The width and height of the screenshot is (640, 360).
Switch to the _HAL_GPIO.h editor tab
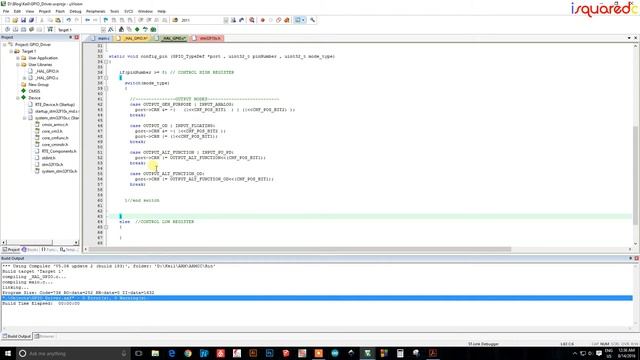click(x=132, y=38)
